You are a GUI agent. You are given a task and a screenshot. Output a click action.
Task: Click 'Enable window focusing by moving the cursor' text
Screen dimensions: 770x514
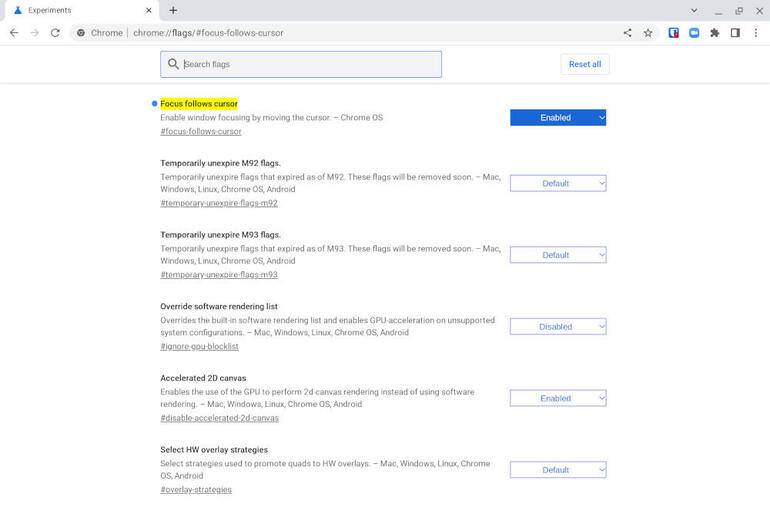click(x=246, y=118)
